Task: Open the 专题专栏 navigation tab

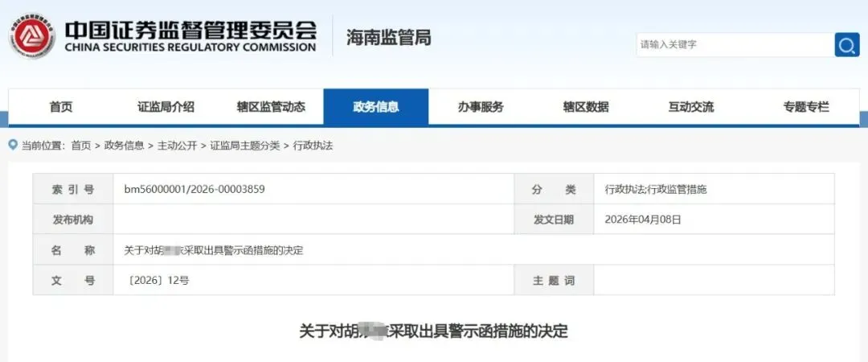Action: point(806,107)
